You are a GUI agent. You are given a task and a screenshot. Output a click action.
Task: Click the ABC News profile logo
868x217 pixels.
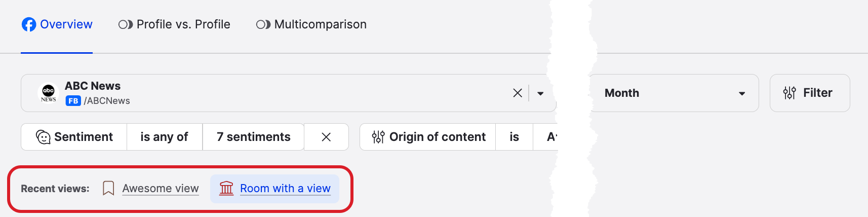pyautogui.click(x=49, y=93)
